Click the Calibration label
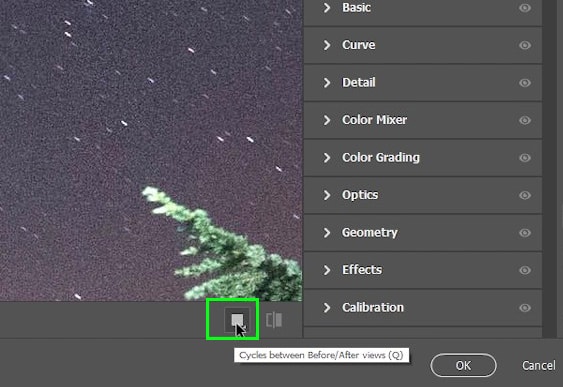The image size is (563, 387). click(373, 308)
